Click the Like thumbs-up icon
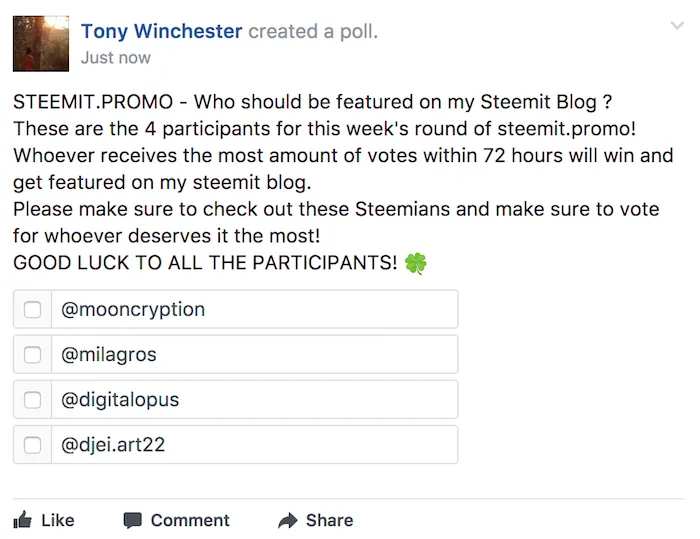The image size is (700, 539). point(22,520)
